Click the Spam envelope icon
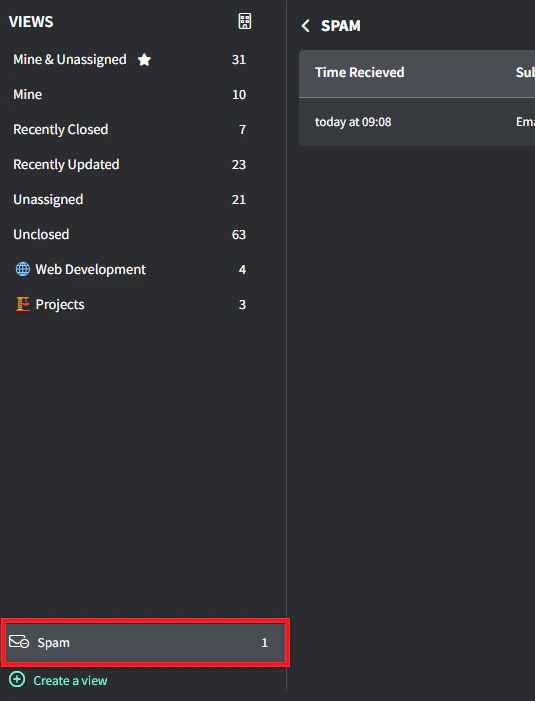Viewport: 535px width, 701px height. 19,642
